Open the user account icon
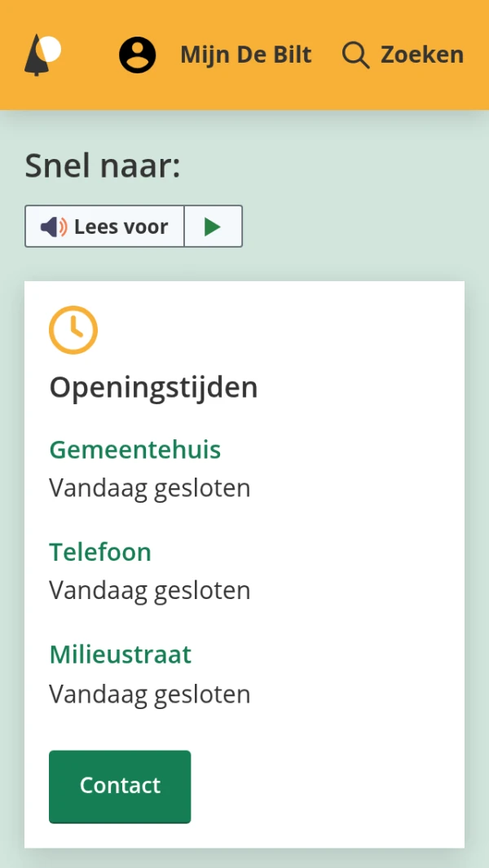 tap(136, 54)
